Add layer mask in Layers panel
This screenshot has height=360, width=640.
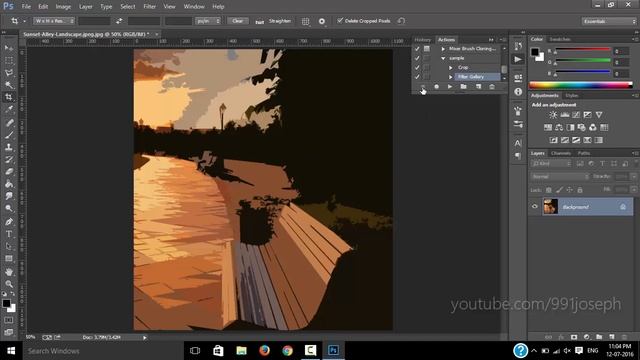point(574,337)
